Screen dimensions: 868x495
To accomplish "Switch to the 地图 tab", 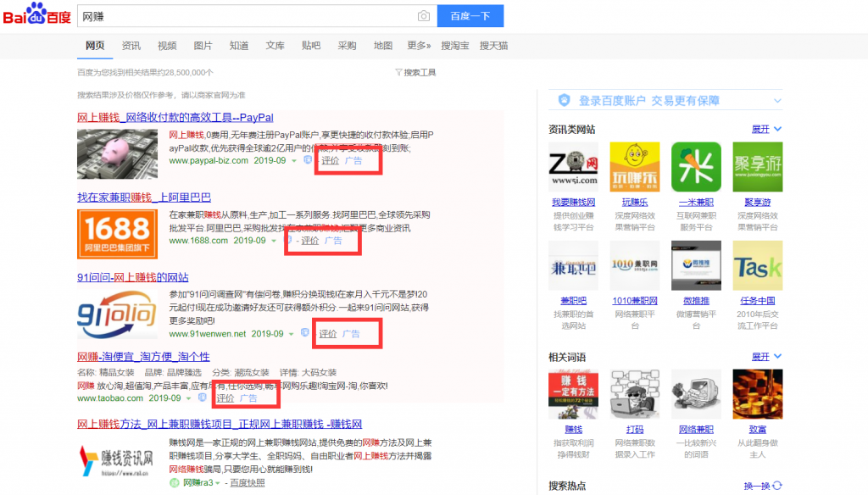I will [x=383, y=46].
